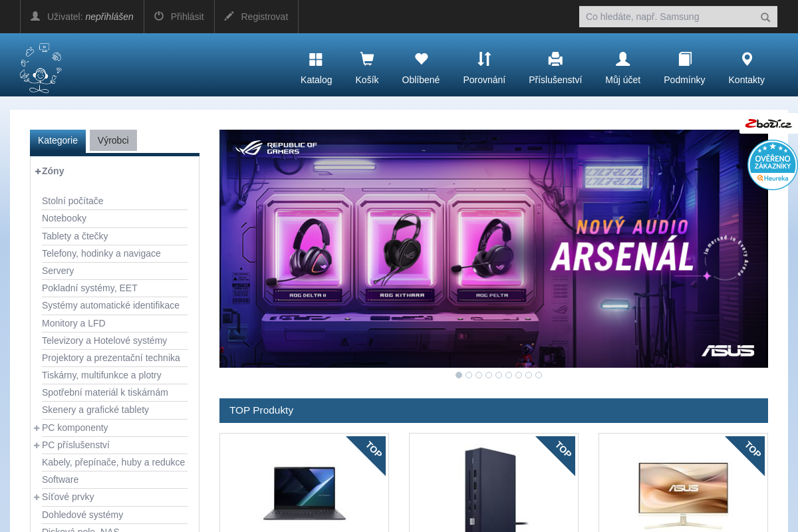
Task: Click the Heureka Ověřeno zákazníky badge
Action: [773, 165]
